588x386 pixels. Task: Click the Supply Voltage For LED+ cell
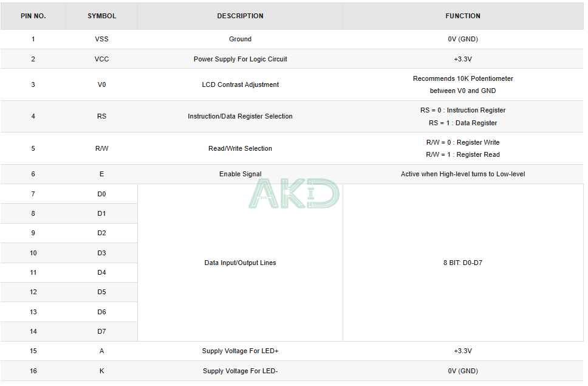(241, 351)
